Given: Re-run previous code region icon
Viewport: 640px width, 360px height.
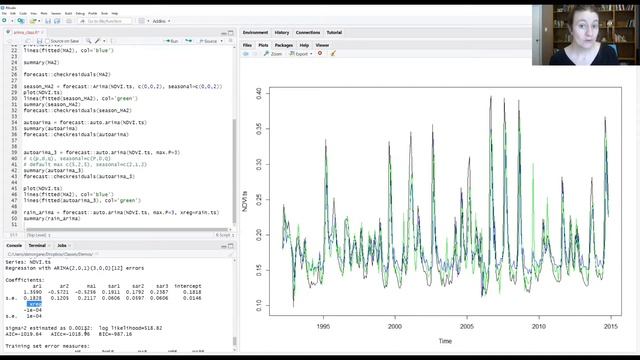Looking at the screenshot, I should pyautogui.click(x=188, y=41).
